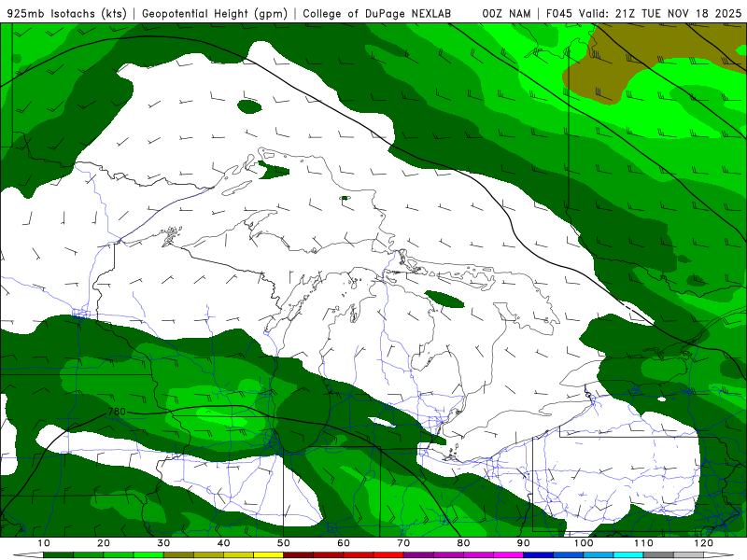Click 'College of DuPage NEXLAB' in the header

point(377,13)
